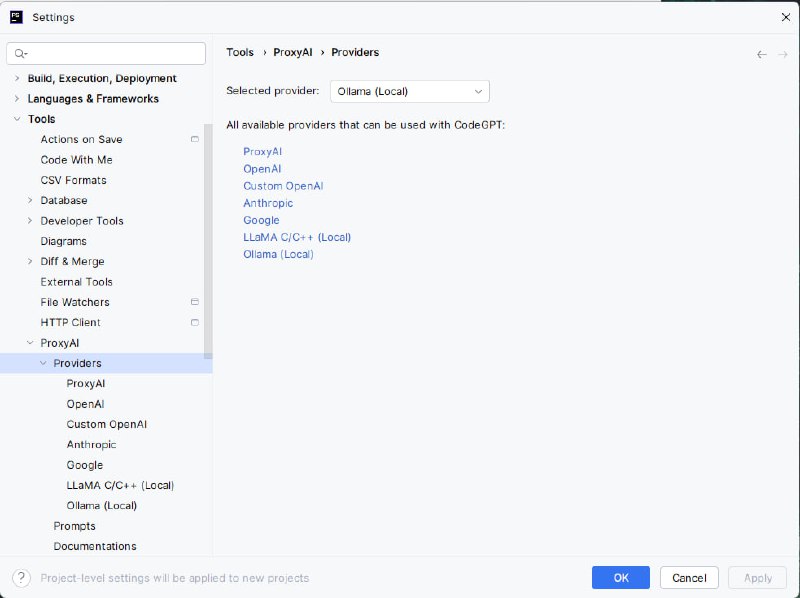
Task: Select Documentations in tree
Action: tap(95, 546)
